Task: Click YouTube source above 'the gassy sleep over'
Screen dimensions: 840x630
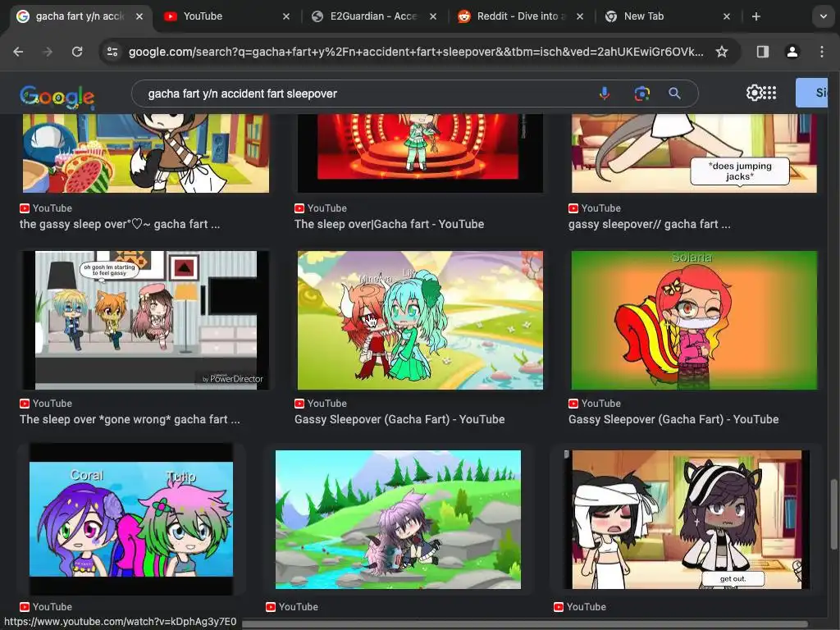Action: 46,208
